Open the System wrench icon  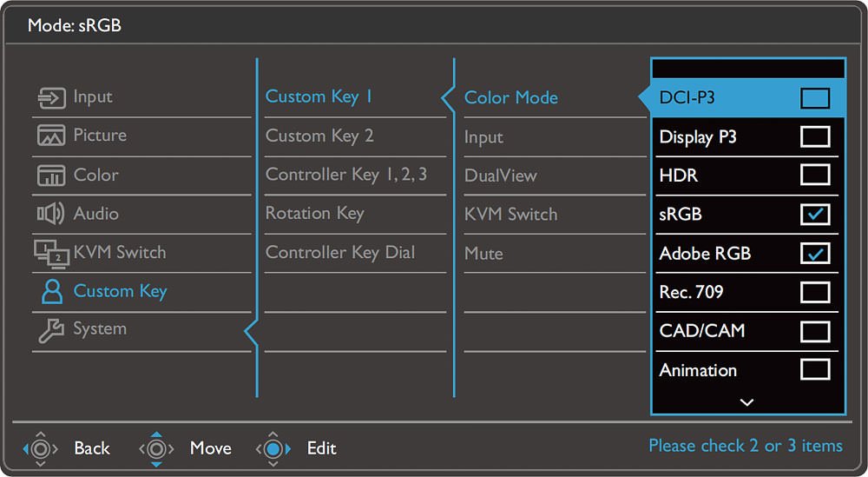pyautogui.click(x=51, y=331)
